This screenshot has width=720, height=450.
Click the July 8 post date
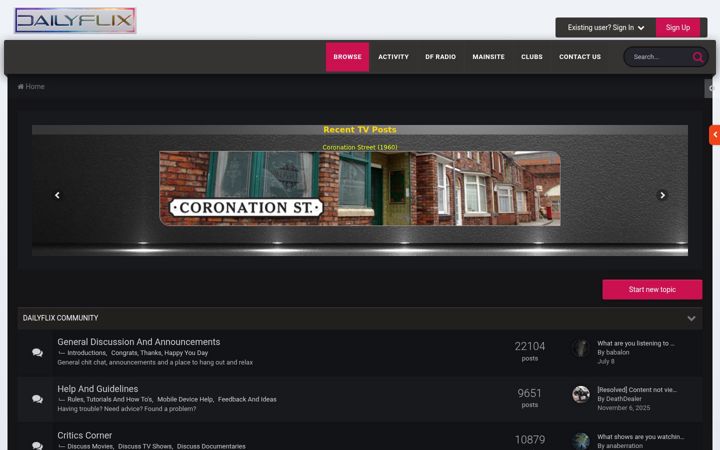click(x=606, y=361)
